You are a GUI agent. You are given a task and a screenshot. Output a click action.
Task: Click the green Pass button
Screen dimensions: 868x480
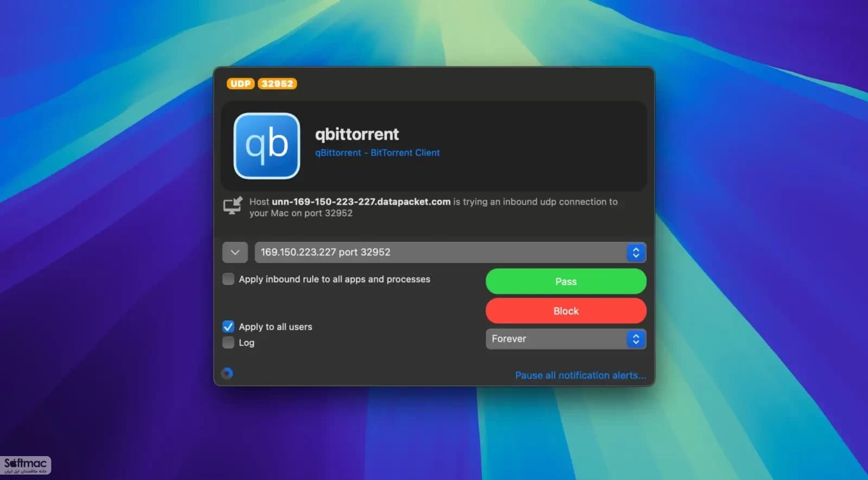566,281
